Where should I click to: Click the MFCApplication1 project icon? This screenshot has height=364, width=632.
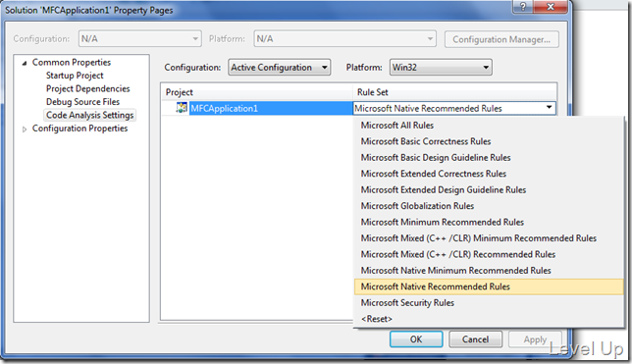point(182,108)
